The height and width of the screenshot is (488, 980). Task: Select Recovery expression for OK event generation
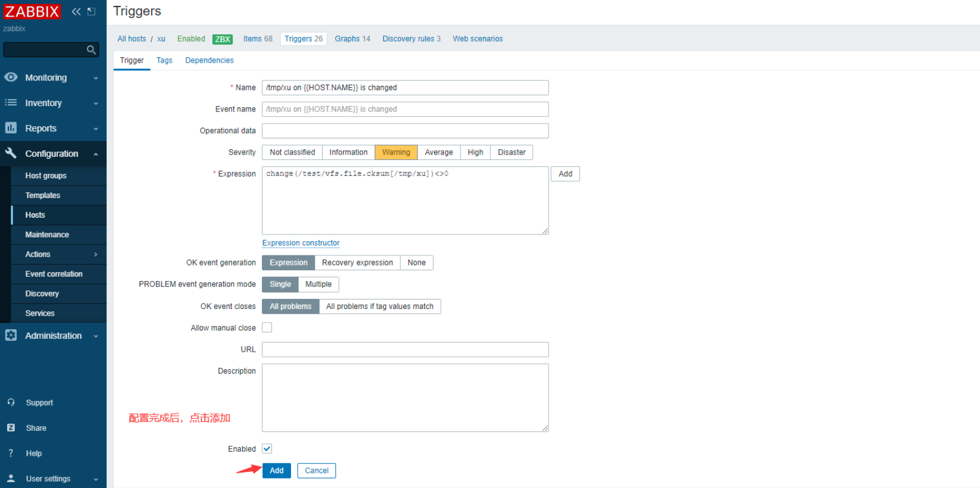tap(357, 262)
